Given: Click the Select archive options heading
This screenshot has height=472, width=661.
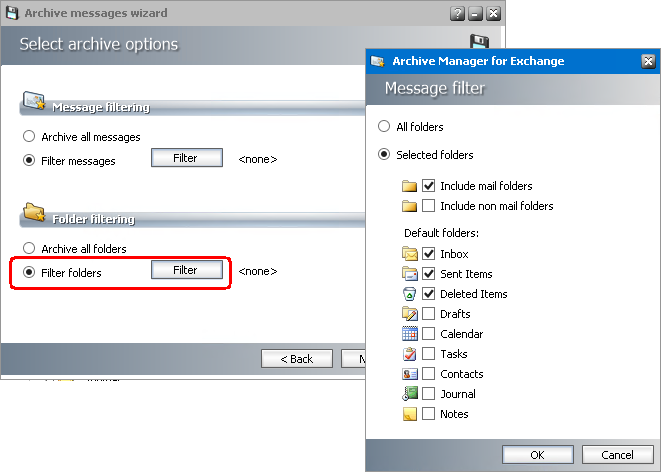Looking at the screenshot, I should coord(99,44).
